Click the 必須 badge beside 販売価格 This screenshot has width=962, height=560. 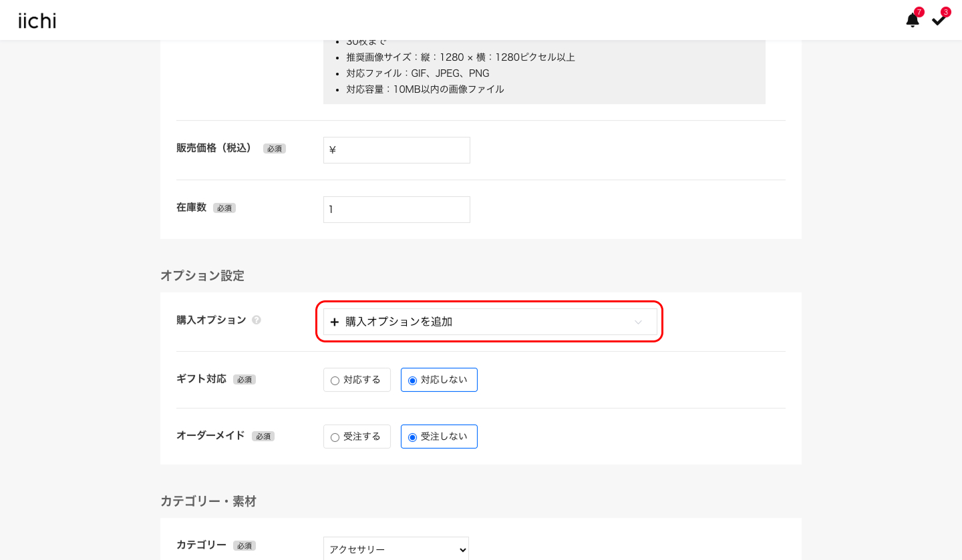[274, 148]
